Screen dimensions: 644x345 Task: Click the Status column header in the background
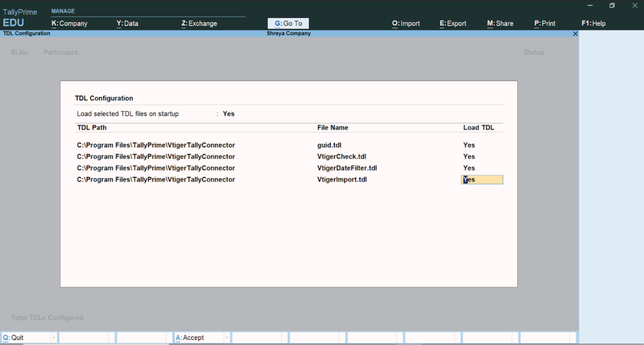tap(534, 52)
